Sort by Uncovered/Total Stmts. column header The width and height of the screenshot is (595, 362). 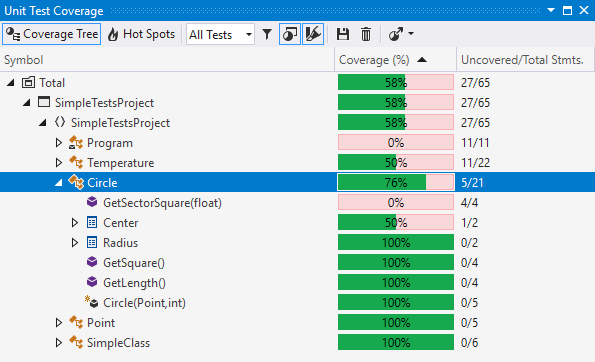[x=525, y=60]
